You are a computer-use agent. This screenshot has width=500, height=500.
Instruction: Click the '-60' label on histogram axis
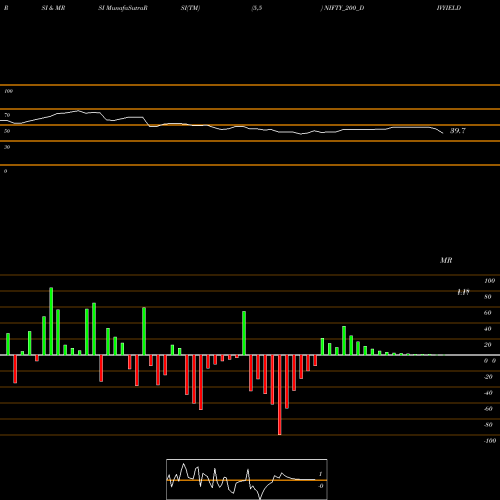[488, 409]
